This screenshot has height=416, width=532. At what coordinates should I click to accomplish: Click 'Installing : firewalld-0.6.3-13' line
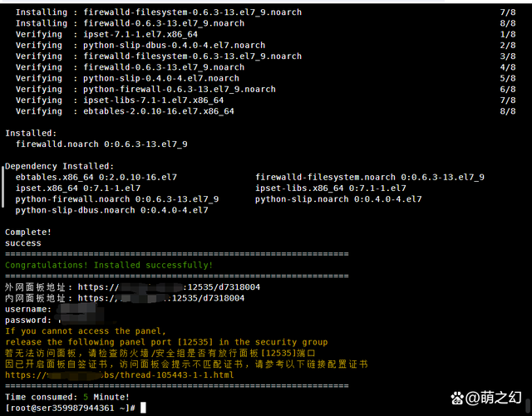[x=130, y=23]
